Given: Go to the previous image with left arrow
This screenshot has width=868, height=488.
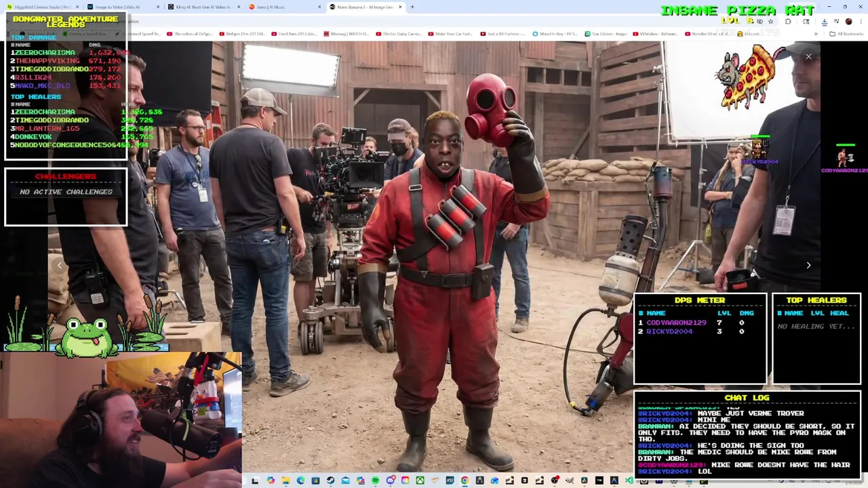Looking at the screenshot, I should [59, 266].
